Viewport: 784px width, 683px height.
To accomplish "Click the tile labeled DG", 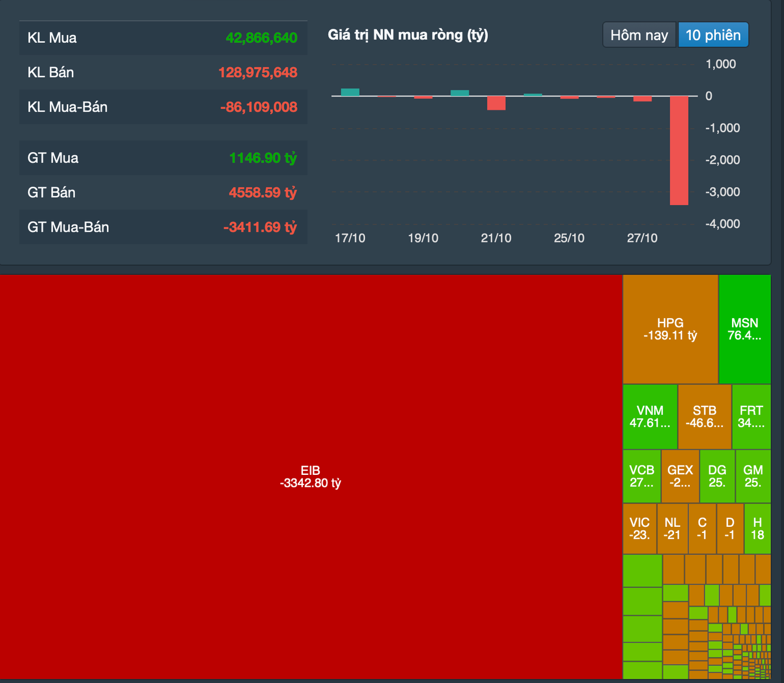I will tap(717, 476).
